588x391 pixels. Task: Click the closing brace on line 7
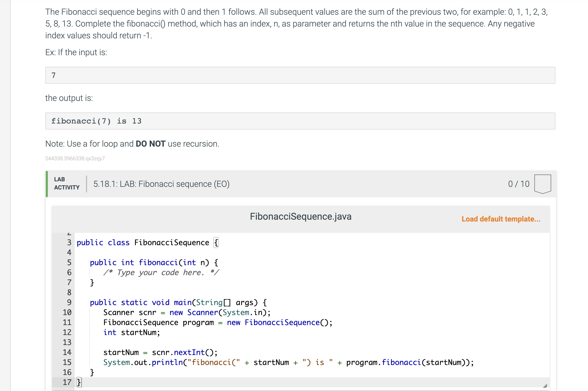(x=92, y=282)
